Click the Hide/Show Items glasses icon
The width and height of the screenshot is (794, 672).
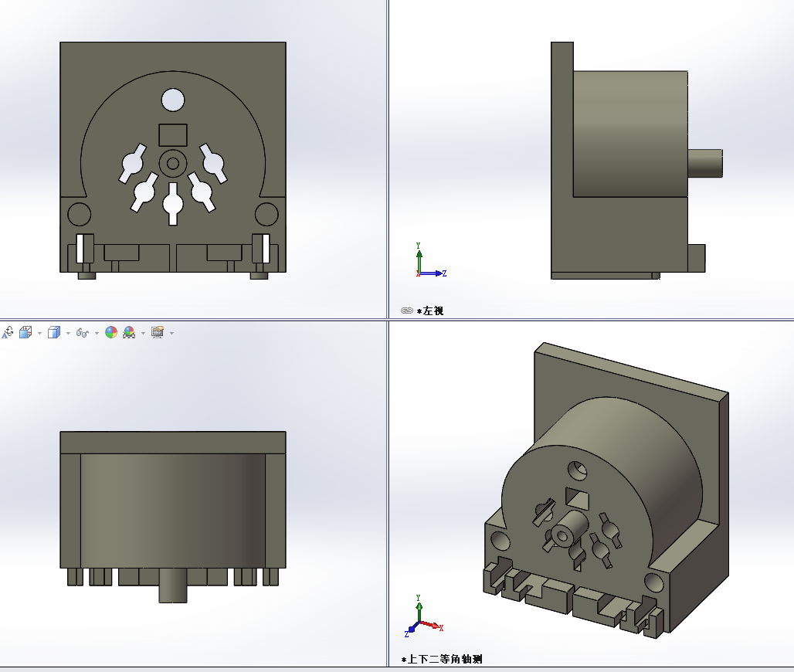(83, 333)
